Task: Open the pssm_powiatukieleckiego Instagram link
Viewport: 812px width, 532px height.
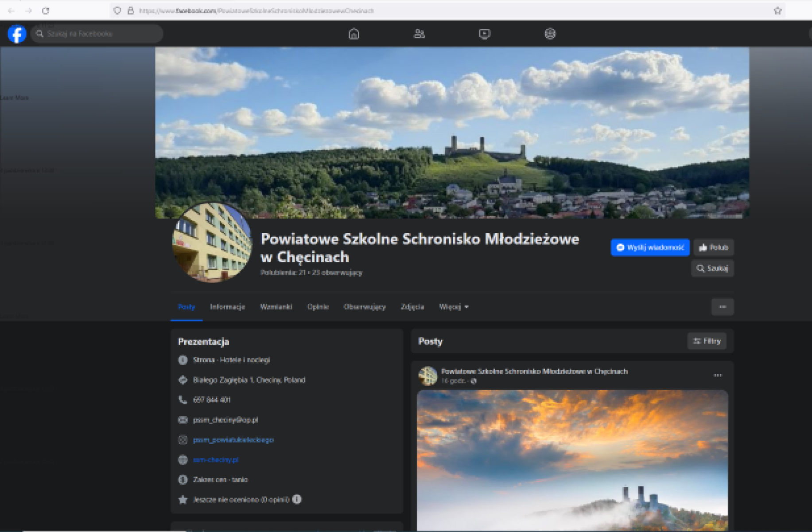Action: tap(233, 440)
